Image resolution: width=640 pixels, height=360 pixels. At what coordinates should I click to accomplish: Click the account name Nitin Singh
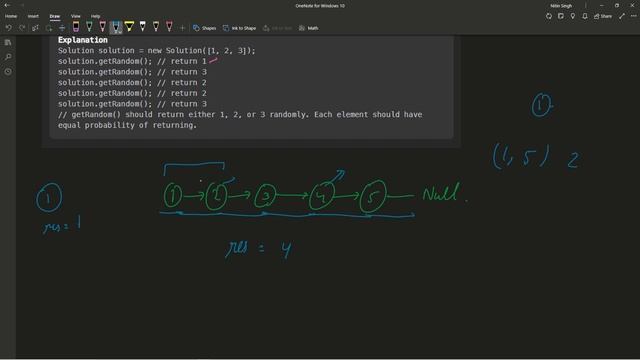[561, 6]
